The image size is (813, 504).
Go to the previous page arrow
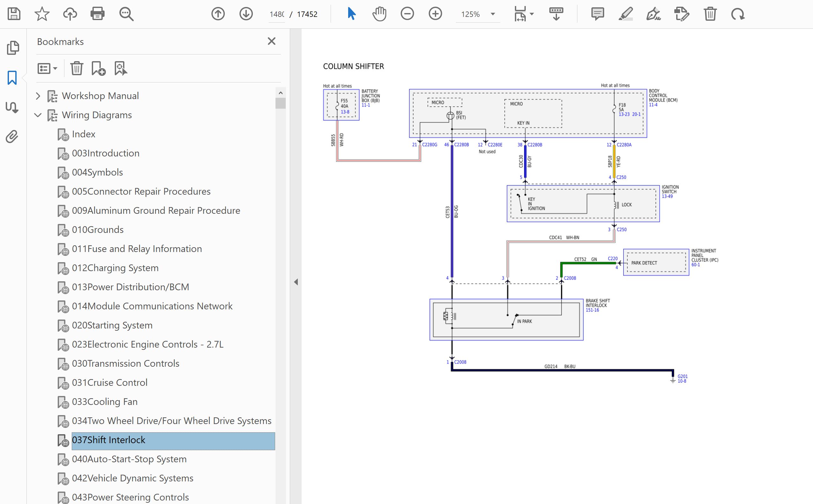218,14
